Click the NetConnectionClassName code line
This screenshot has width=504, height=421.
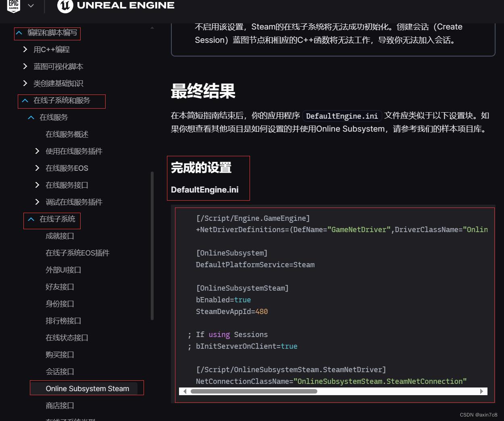click(x=331, y=381)
